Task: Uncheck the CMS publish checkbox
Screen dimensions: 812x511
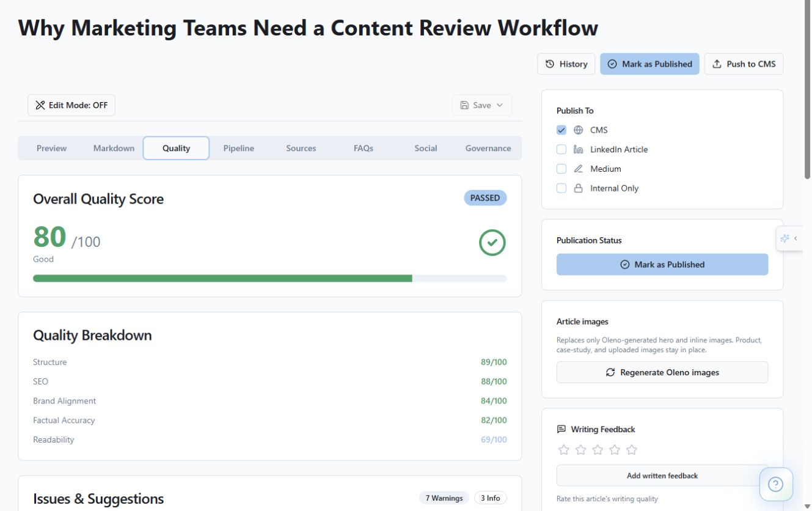Action: 561,130
